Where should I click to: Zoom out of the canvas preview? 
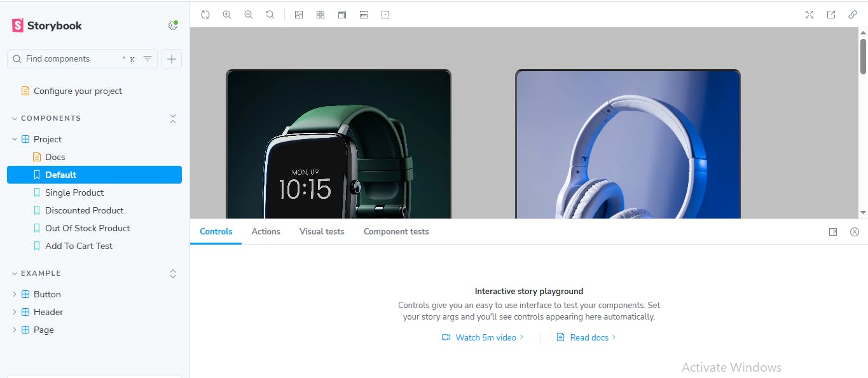249,14
